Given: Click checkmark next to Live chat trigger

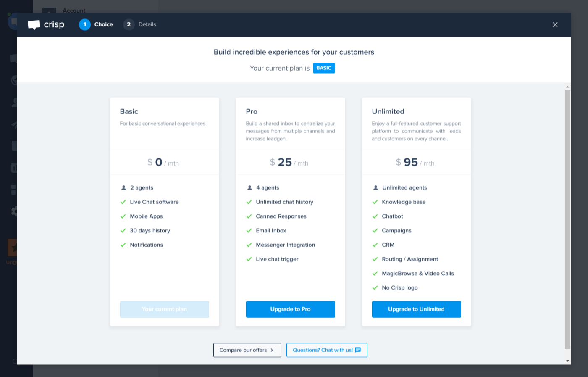Looking at the screenshot, I should point(249,259).
